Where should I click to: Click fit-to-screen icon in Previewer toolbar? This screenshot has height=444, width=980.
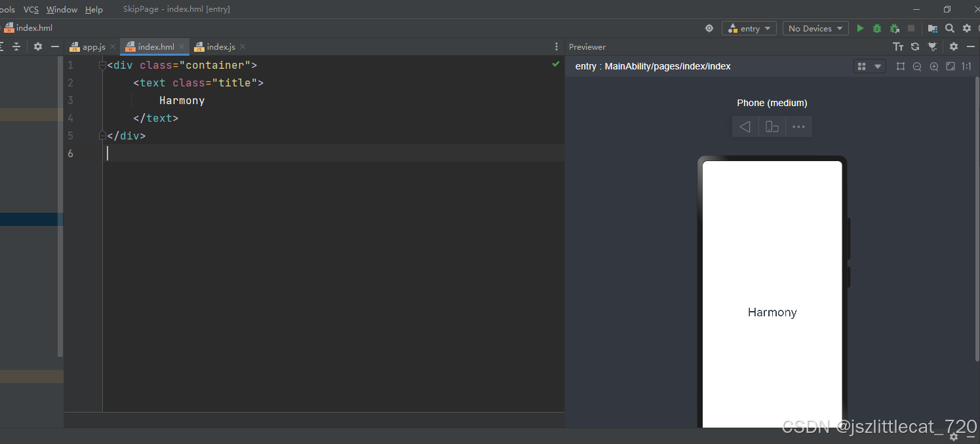[951, 66]
